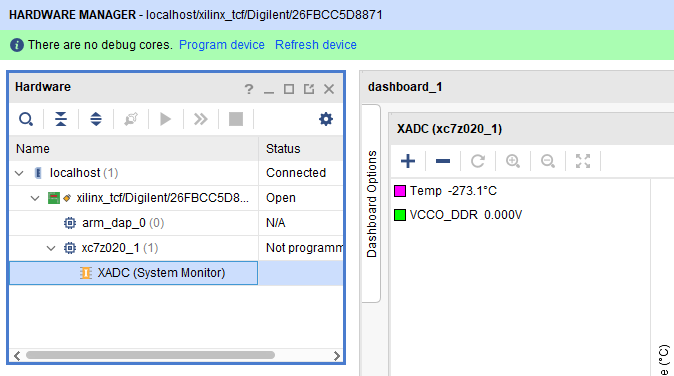Screen dimensions: 674x376
Task: Float the Hardware panel
Action: 309,89
